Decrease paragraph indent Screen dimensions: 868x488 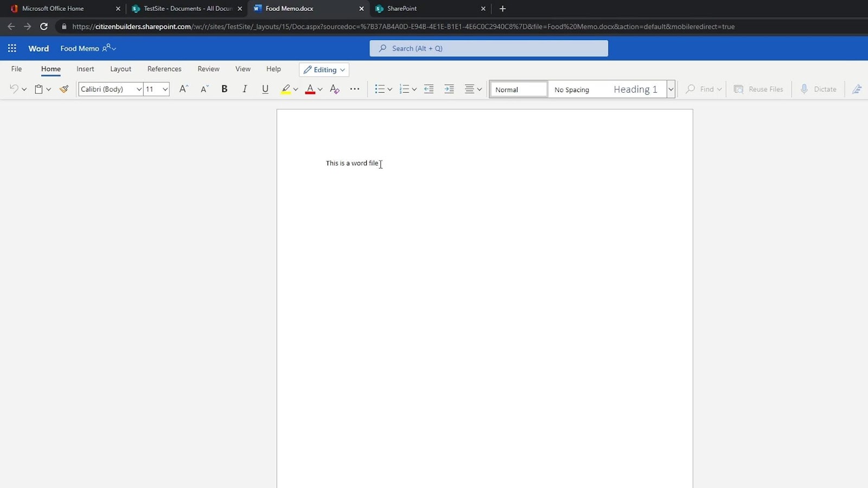tap(429, 89)
